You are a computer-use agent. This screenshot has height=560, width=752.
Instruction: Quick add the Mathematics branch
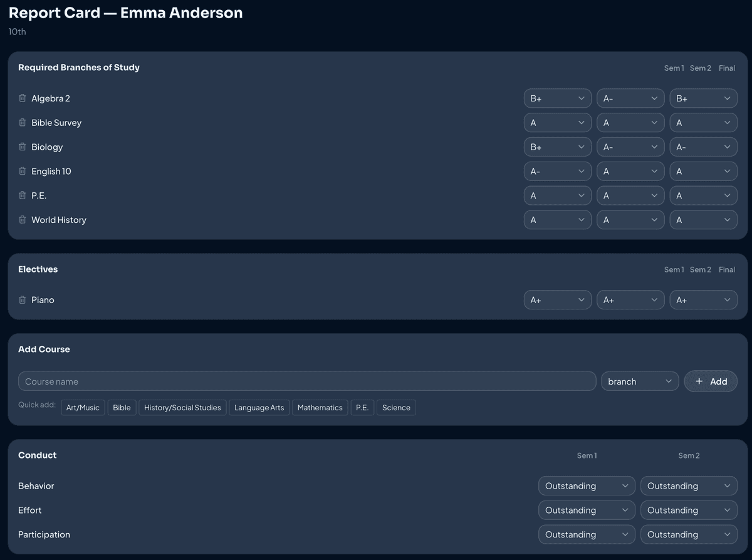[x=320, y=408]
